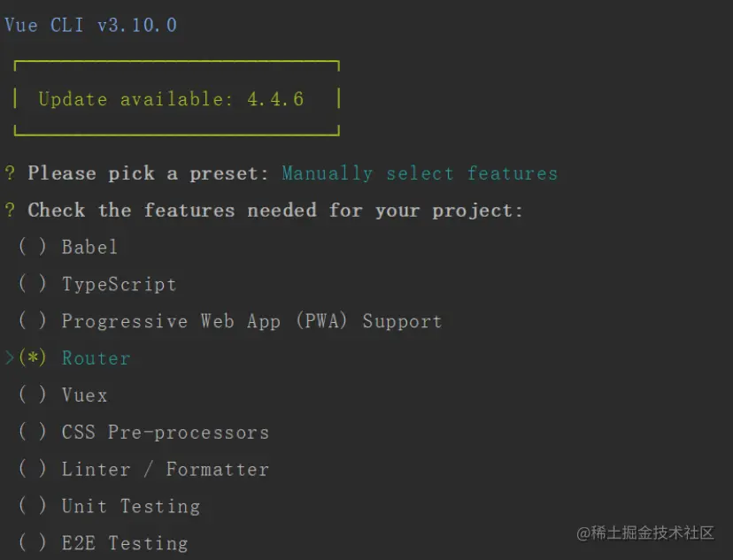Tick the TypeScript checkbox
733x560 pixels.
point(32,284)
